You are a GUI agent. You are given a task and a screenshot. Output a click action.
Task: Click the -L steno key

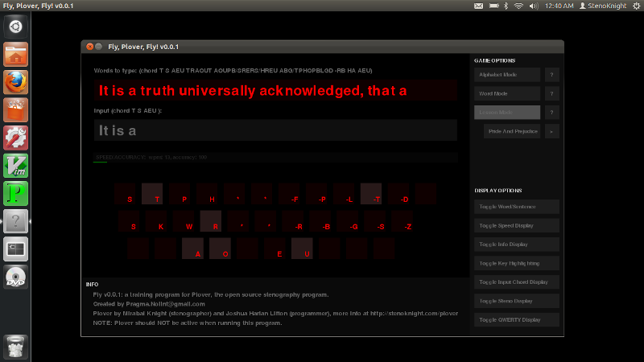coord(344,194)
